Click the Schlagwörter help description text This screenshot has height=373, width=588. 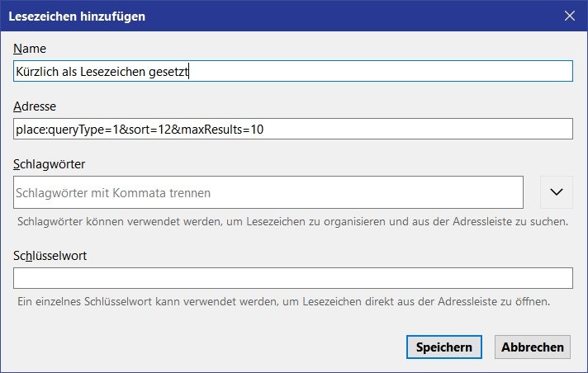[292, 222]
